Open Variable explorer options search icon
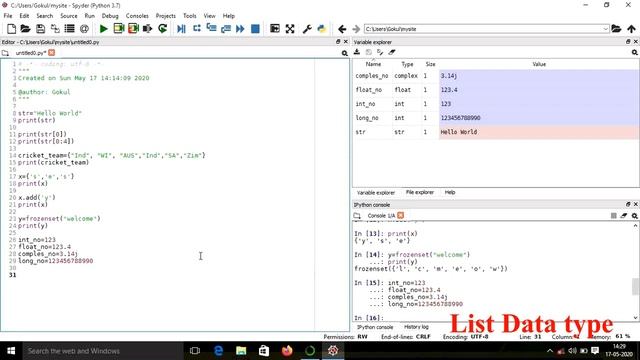This screenshot has height=360, width=640. tap(634, 53)
